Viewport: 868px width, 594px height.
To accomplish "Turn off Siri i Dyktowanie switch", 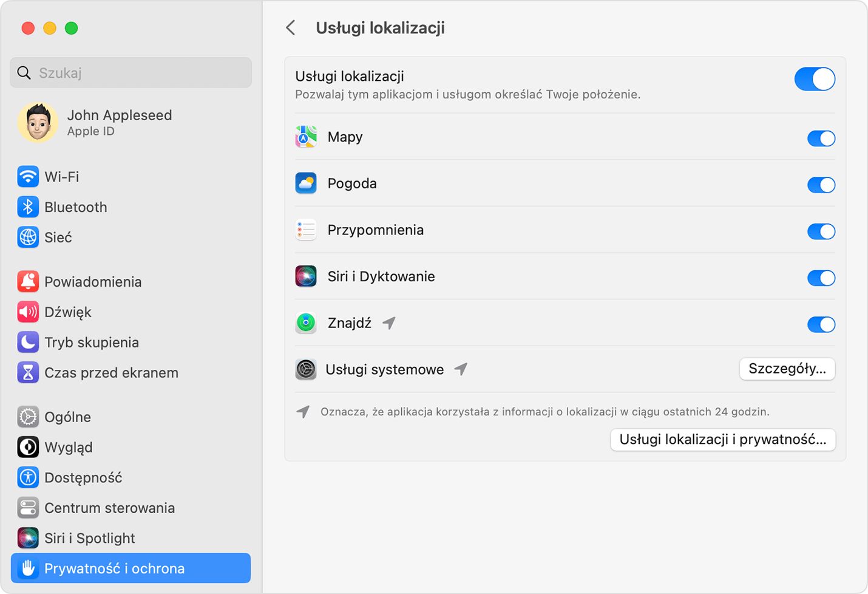I will click(821, 278).
